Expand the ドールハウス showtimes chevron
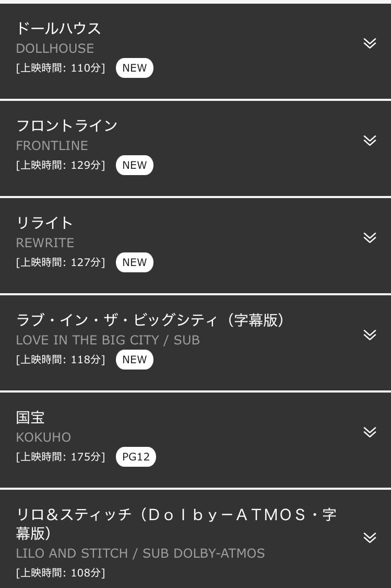The height and width of the screenshot is (588, 391). (370, 43)
